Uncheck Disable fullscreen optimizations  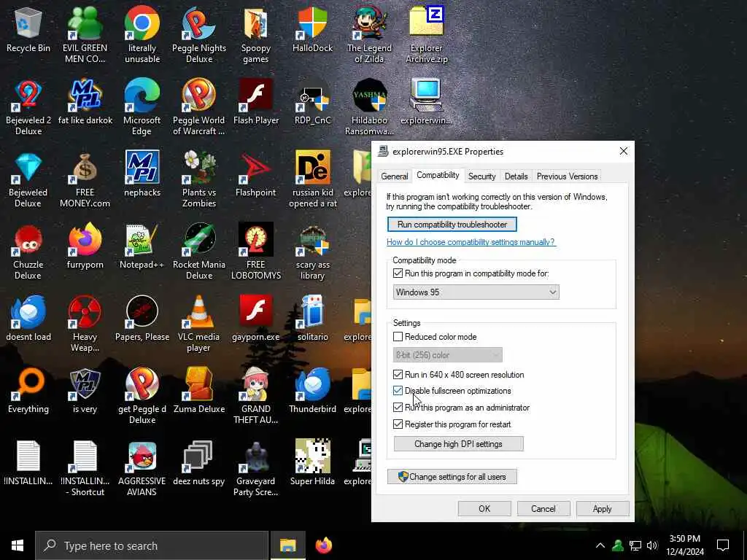(398, 391)
